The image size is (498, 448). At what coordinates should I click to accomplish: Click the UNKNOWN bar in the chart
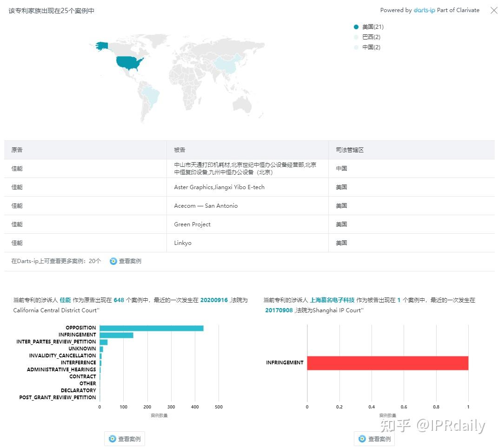(x=101, y=349)
